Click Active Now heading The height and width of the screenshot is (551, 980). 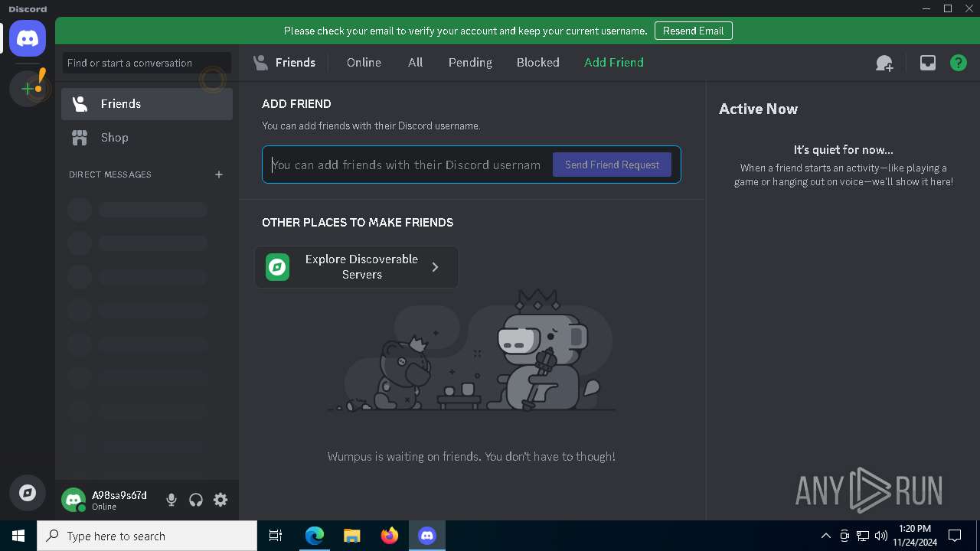[758, 109]
